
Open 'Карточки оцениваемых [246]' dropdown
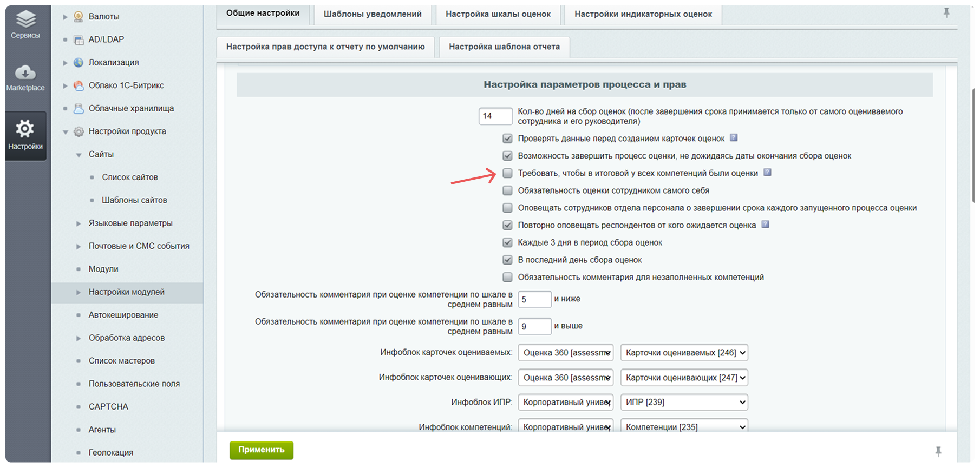(x=684, y=353)
